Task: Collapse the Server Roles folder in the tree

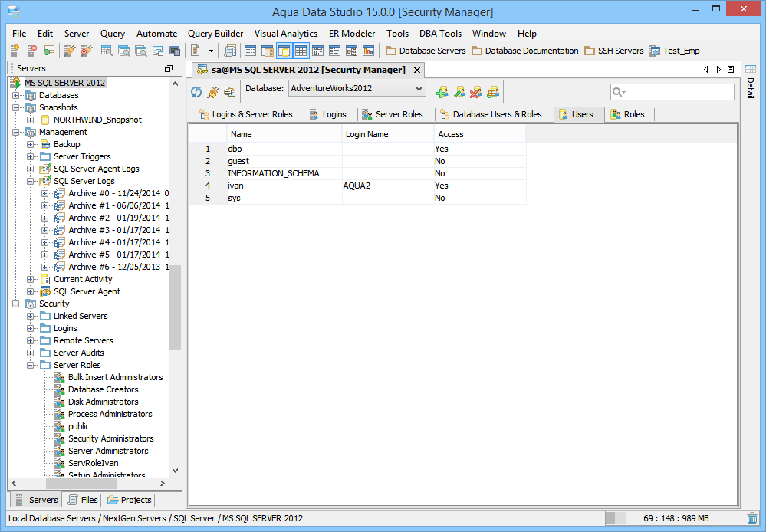Action: [x=31, y=365]
